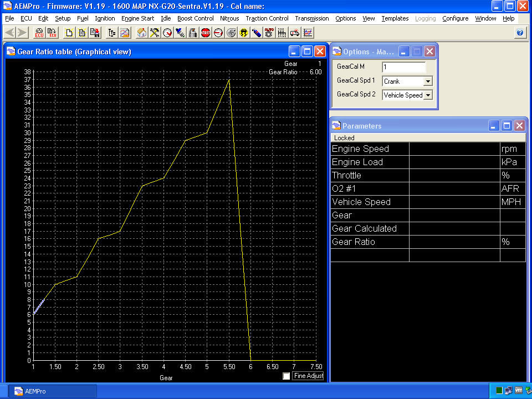Click the GearCal M input field
The height and width of the screenshot is (399, 532).
pos(404,67)
